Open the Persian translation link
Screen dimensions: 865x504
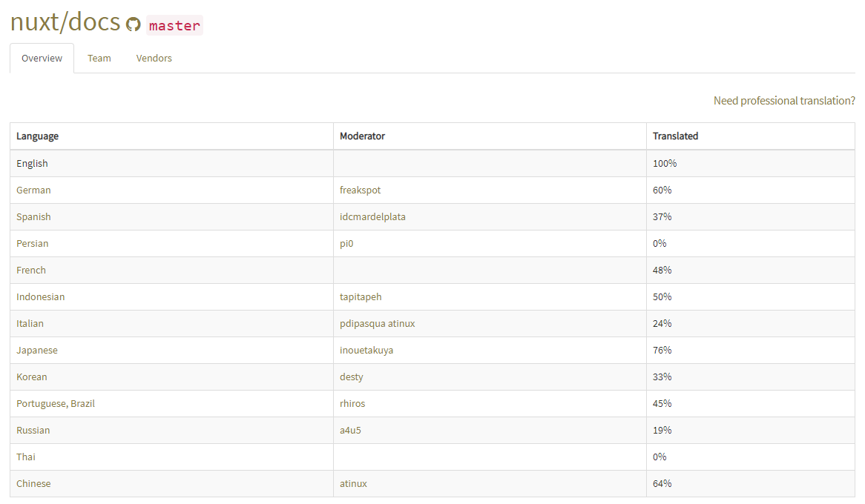(33, 244)
